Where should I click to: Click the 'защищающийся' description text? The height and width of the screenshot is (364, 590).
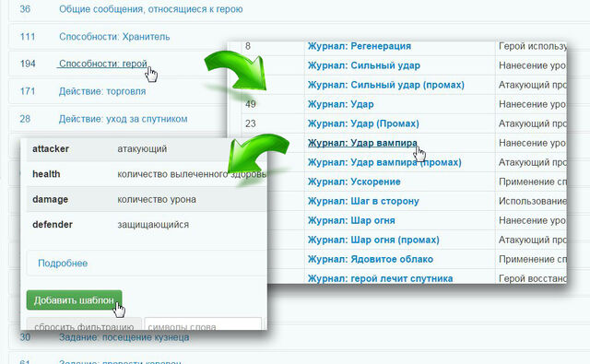(x=153, y=225)
